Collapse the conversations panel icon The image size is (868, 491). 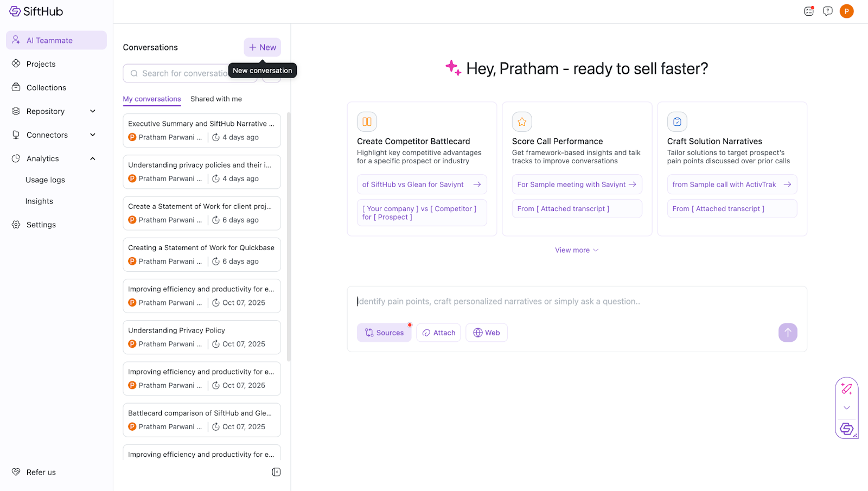[276, 472]
